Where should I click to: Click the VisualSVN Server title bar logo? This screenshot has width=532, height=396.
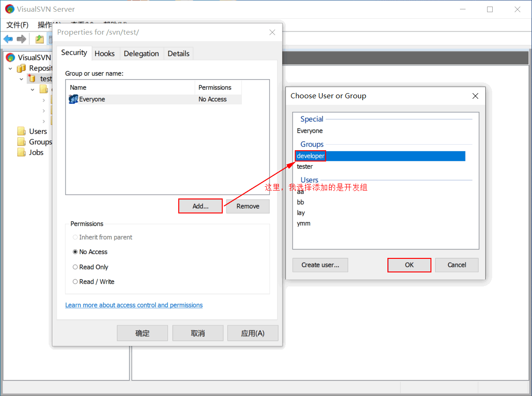pyautogui.click(x=9, y=9)
